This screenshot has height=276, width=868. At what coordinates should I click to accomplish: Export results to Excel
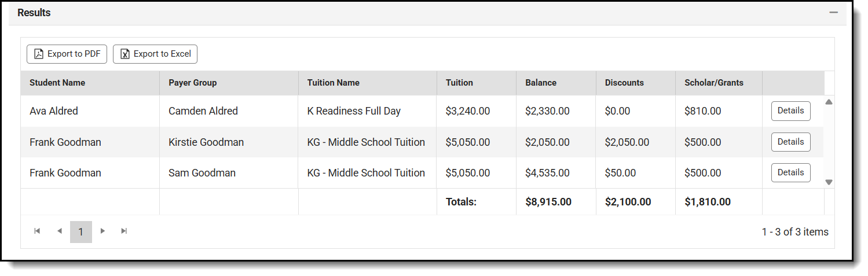(x=155, y=54)
